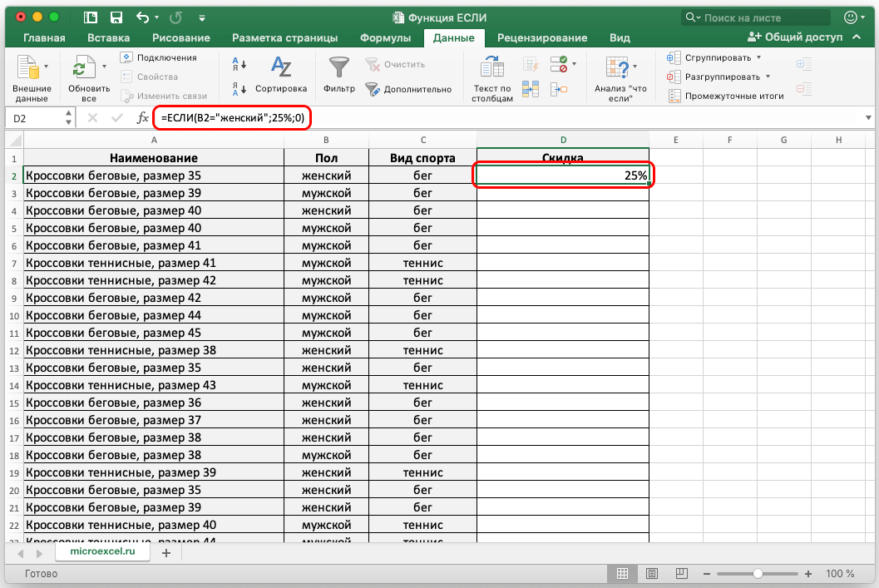Click the zoom slider handle

coord(758,573)
